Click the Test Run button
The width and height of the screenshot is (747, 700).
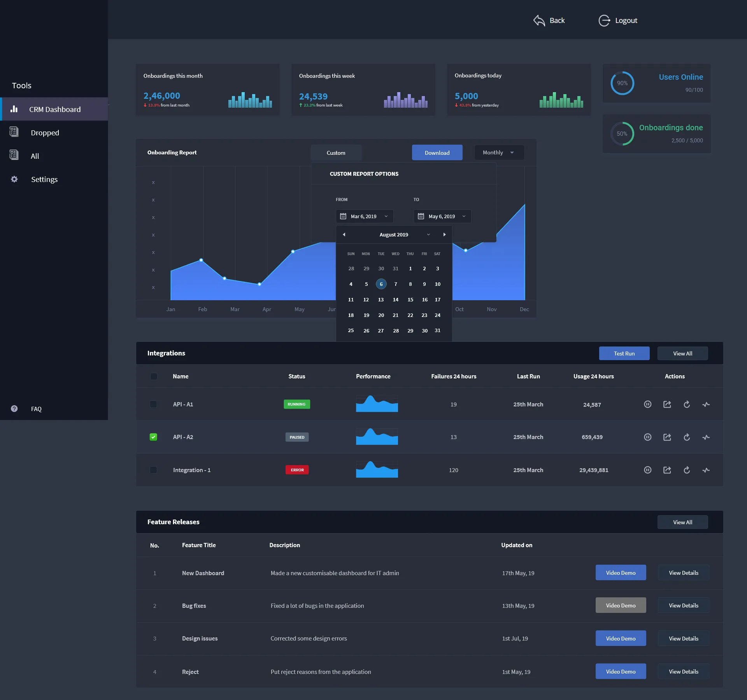[x=624, y=353]
